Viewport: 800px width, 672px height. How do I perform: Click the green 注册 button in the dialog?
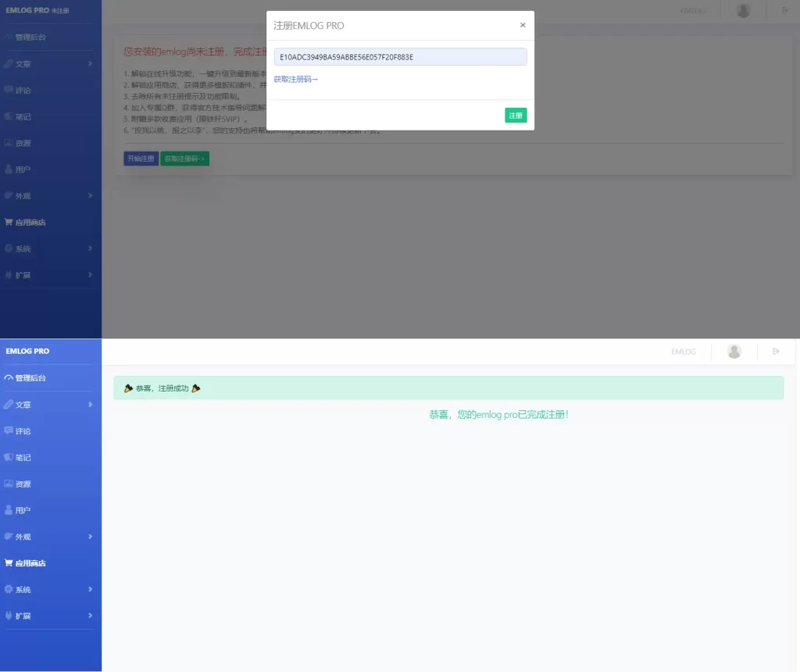pyautogui.click(x=516, y=116)
